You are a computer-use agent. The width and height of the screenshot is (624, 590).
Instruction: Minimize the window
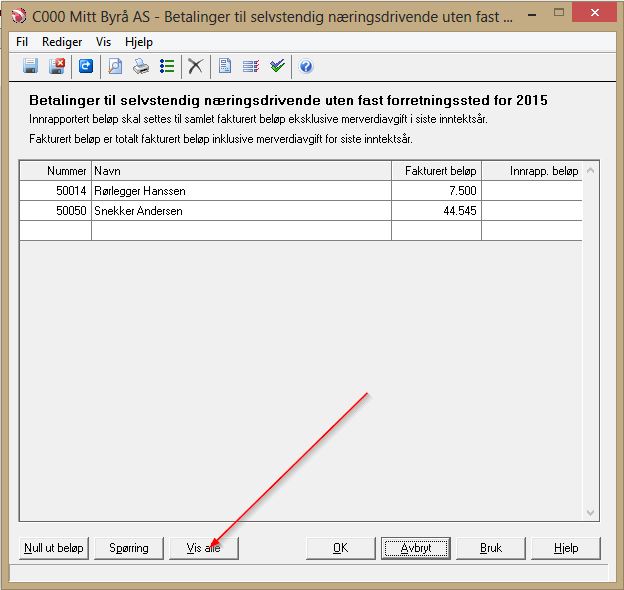pyautogui.click(x=532, y=15)
